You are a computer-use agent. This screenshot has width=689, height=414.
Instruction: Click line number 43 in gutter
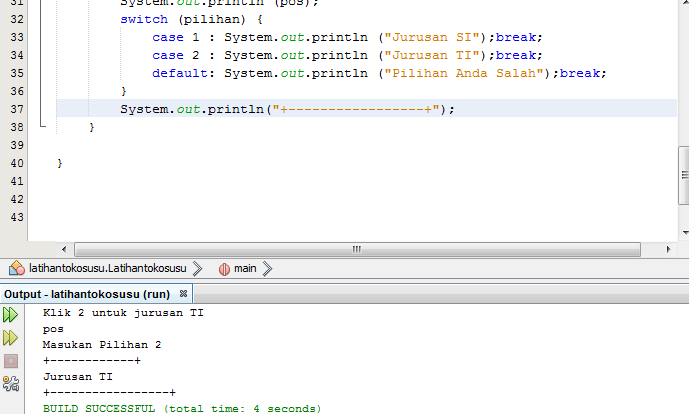pos(17,217)
